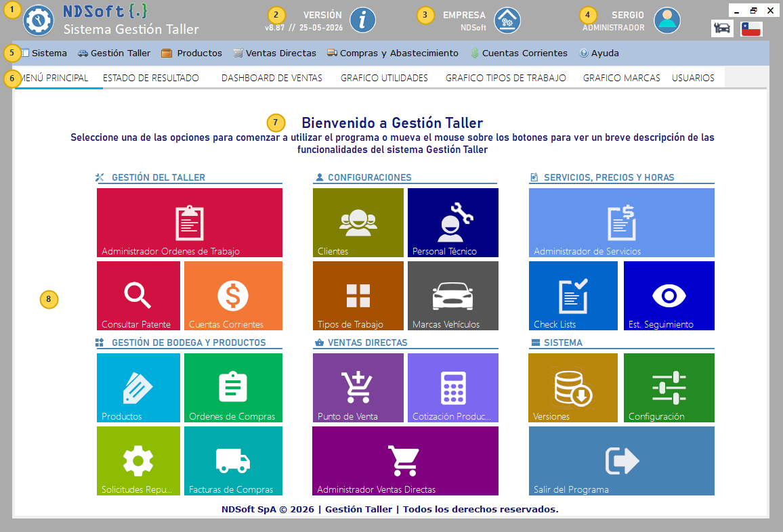Click the car icon button
Image resolution: width=783 pixels, height=532 pixels.
pyautogui.click(x=722, y=28)
